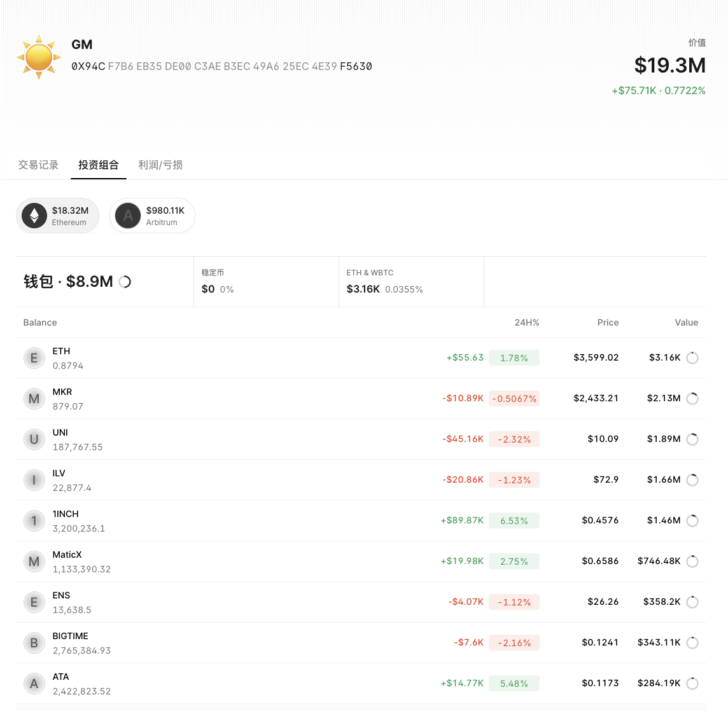Click the Arbitrum chain logo icon
This screenshot has height=711, width=728.
click(x=128, y=216)
